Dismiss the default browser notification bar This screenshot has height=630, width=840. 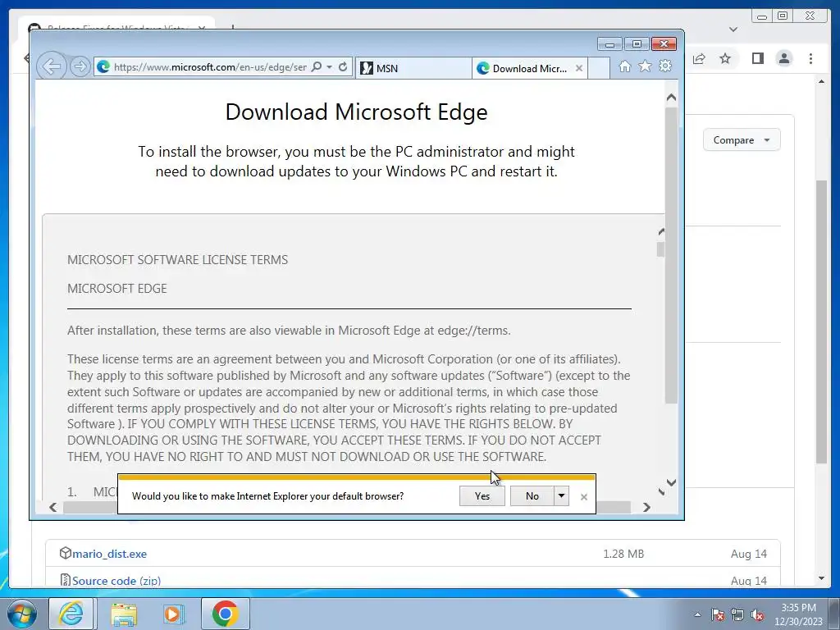click(x=584, y=497)
